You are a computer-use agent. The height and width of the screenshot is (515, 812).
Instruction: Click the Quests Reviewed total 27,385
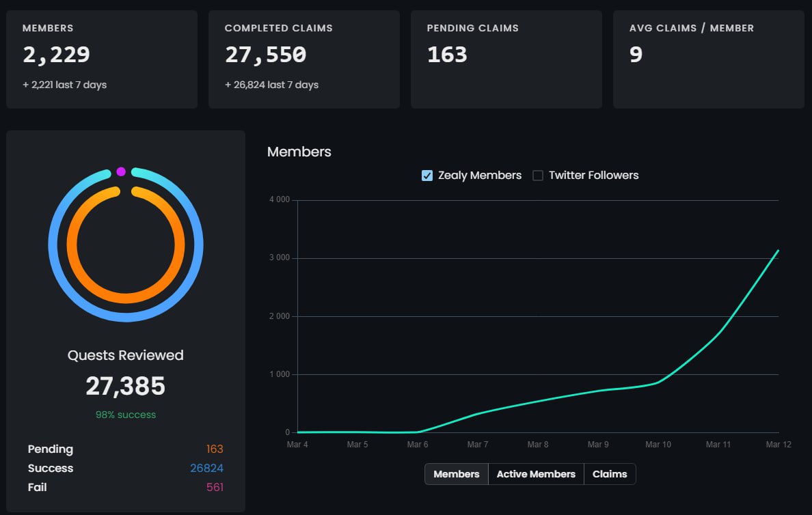coord(125,386)
